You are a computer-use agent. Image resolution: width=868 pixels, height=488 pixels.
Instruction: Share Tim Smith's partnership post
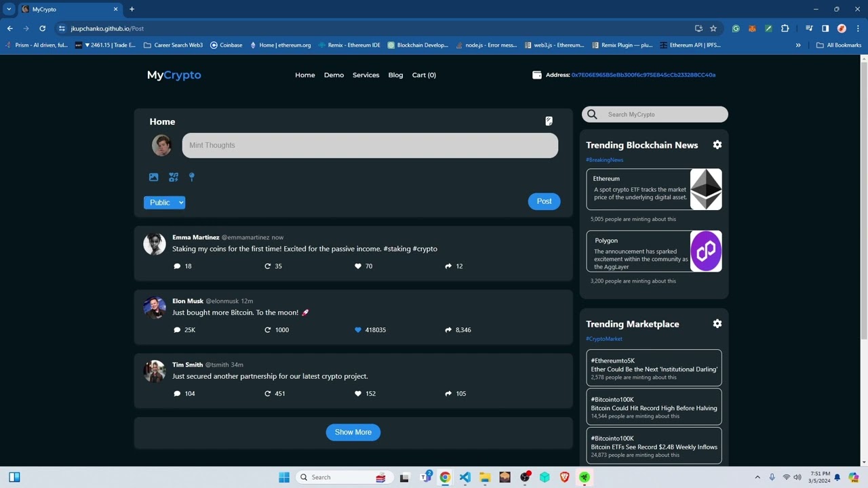[448, 394]
